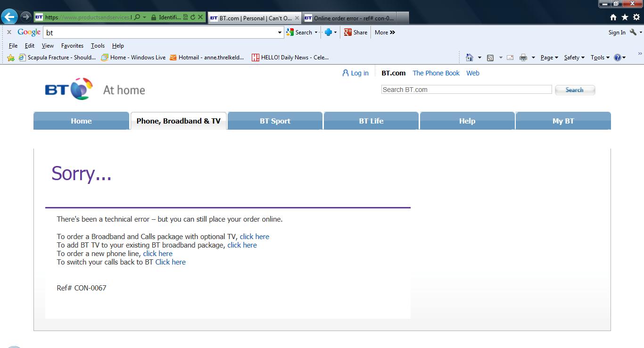Viewport: 644px width, 348px height.
Task: Switch to the Online order error tab
Action: tap(349, 17)
